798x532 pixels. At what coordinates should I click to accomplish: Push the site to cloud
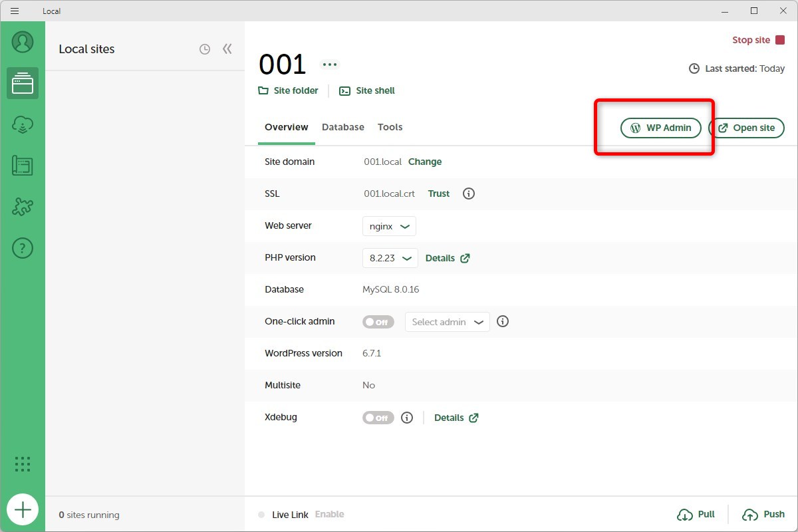[764, 514]
